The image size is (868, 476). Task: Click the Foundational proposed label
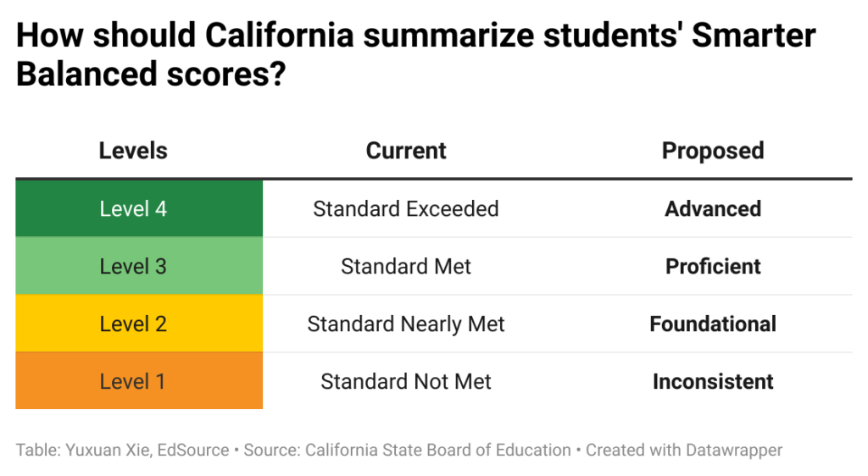click(713, 324)
